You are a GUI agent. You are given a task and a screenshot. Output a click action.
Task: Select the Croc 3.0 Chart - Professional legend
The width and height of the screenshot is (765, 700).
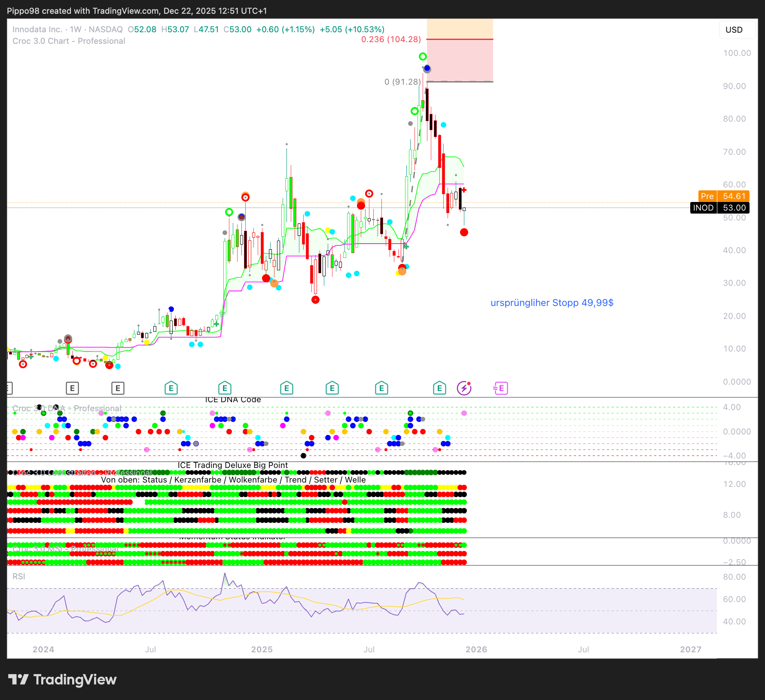[69, 41]
